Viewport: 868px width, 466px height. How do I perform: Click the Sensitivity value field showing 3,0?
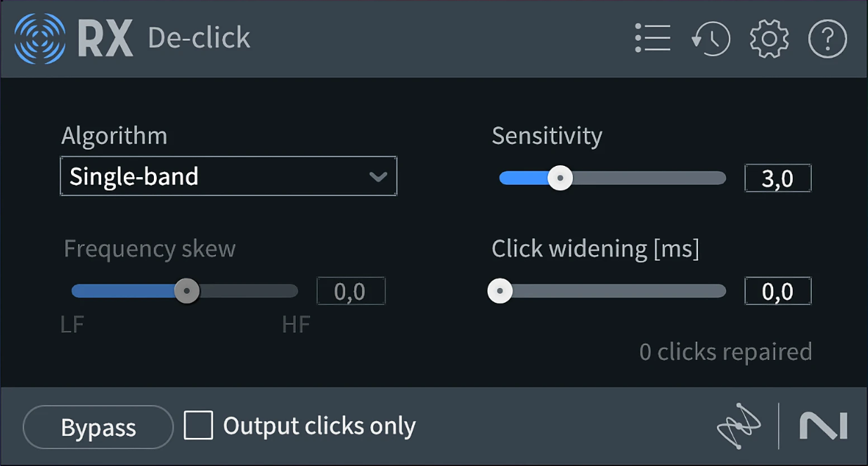[777, 179]
